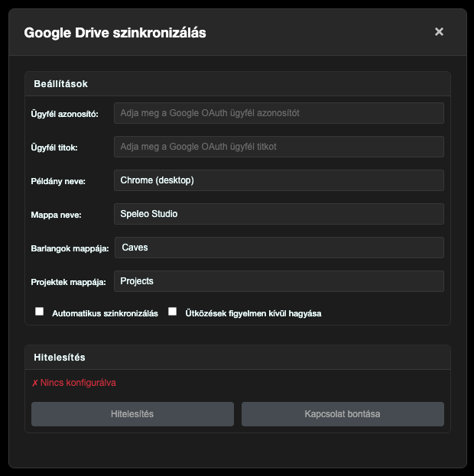Click the Barlangok mappája label

point(70,248)
